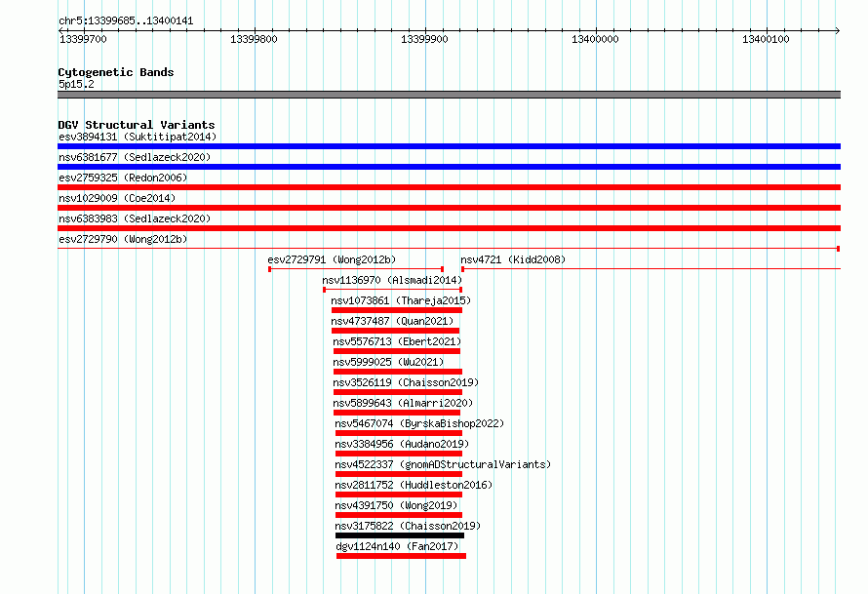Open the esv2729791 (Wong2012b) variant label
The image size is (868, 594).
point(332,259)
